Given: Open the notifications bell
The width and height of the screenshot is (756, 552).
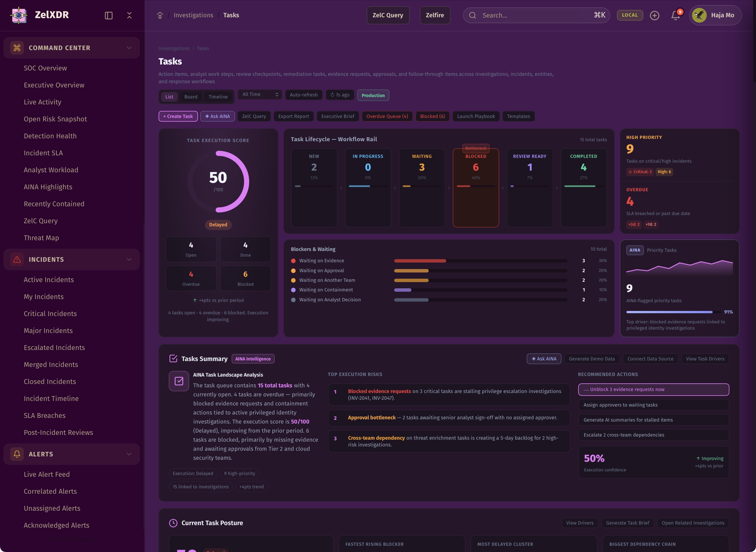Looking at the screenshot, I should 675,15.
